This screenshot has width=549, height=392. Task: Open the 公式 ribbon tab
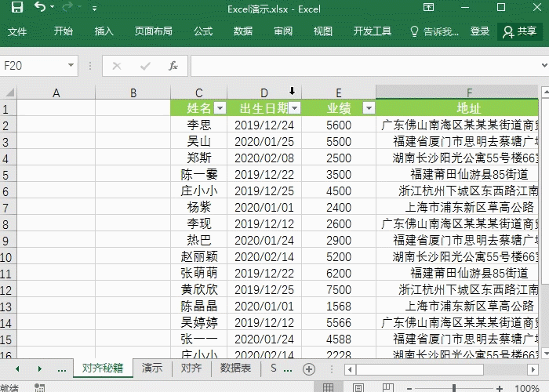pos(203,31)
